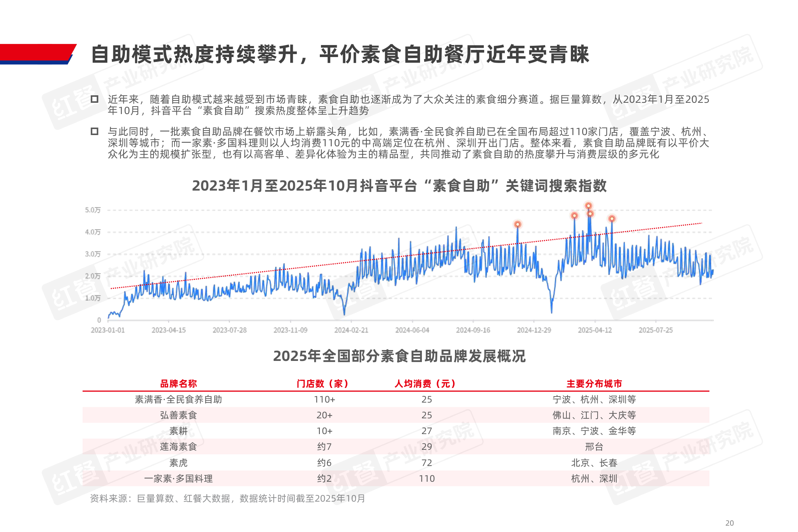Select the 一家素·多国料理 brand cell
Viewport: 798px width, 532px height.
click(178, 478)
